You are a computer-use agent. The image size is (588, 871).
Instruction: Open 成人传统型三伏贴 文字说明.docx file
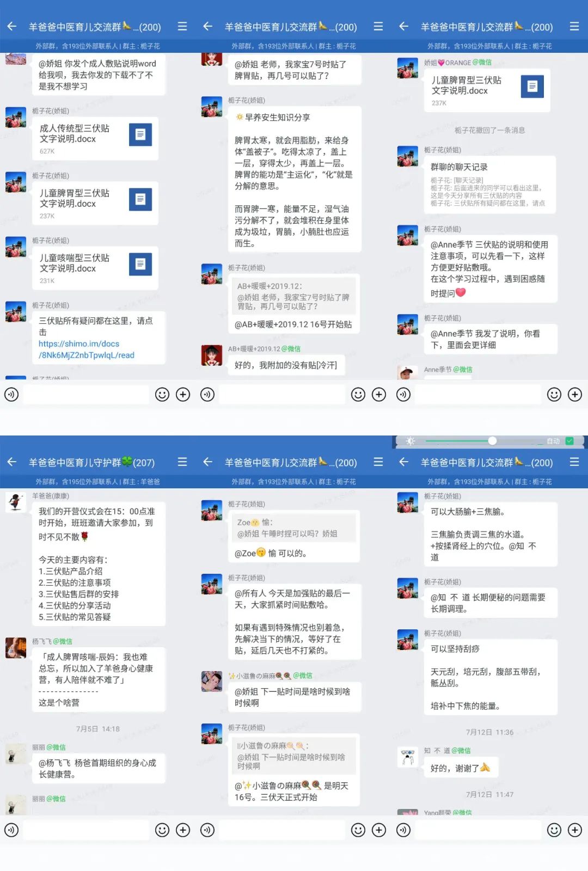click(95, 138)
